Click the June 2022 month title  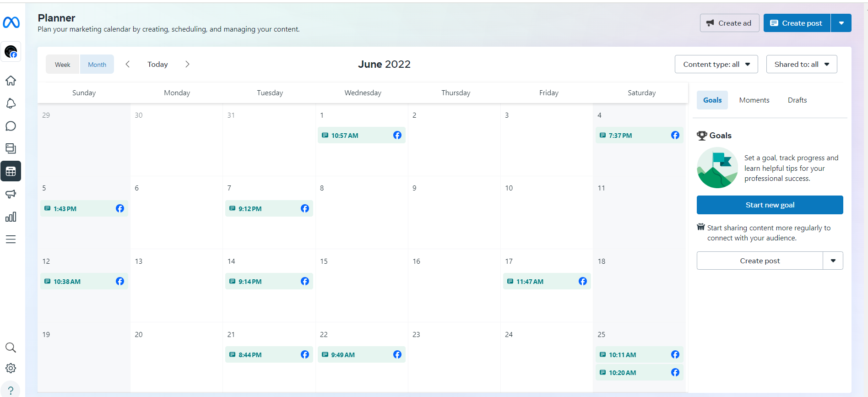[384, 64]
